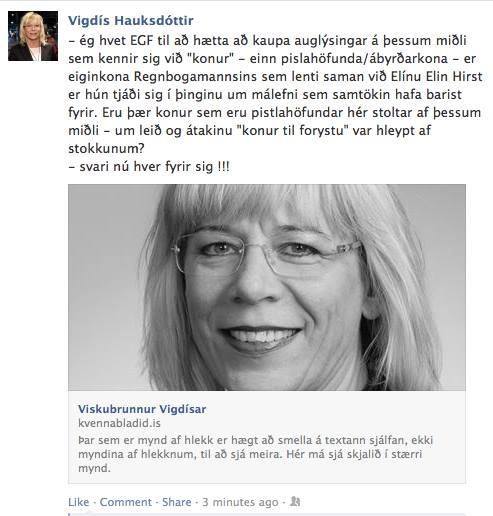493x516 pixels.
Task: Like the post
Action: coord(79,502)
